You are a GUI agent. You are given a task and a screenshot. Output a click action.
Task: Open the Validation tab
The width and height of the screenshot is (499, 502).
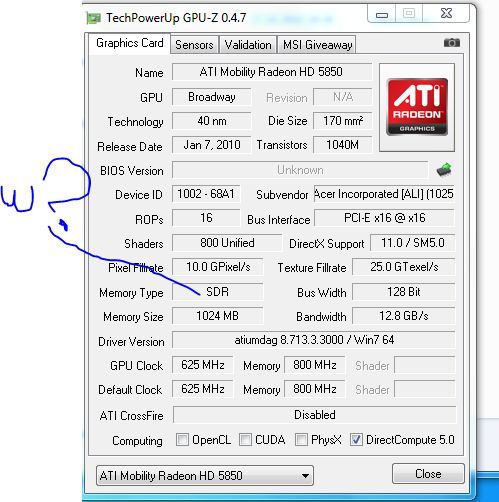pos(248,45)
